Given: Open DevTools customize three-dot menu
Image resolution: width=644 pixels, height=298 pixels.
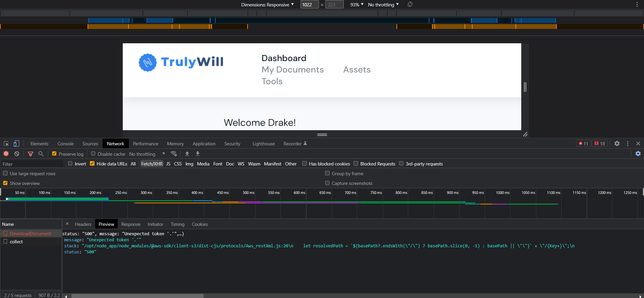Looking at the screenshot, I should pyautogui.click(x=628, y=144).
